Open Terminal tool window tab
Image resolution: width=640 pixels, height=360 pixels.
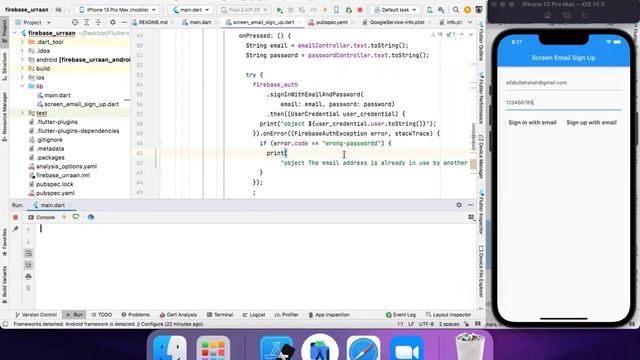tap(220, 315)
